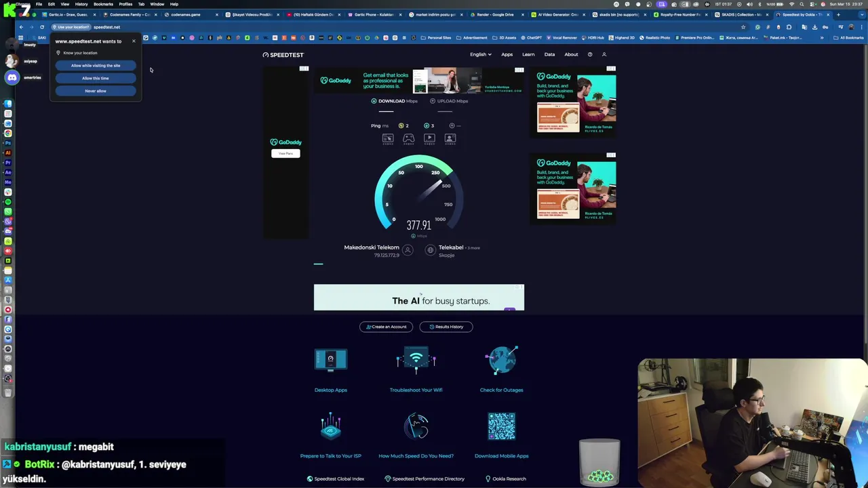The height and width of the screenshot is (488, 868).
Task: Open How Much Speed Do You Need
Action: pos(416,455)
